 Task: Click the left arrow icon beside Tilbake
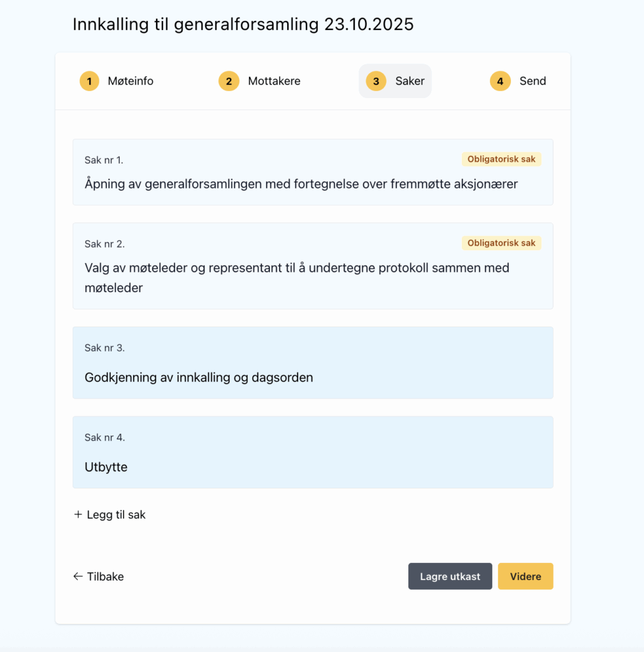pyautogui.click(x=78, y=577)
